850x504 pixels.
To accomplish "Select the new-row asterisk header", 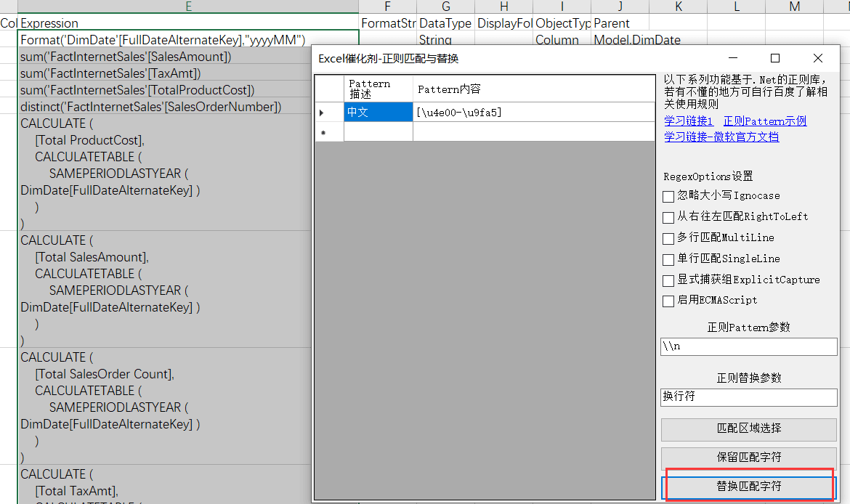I will point(329,132).
